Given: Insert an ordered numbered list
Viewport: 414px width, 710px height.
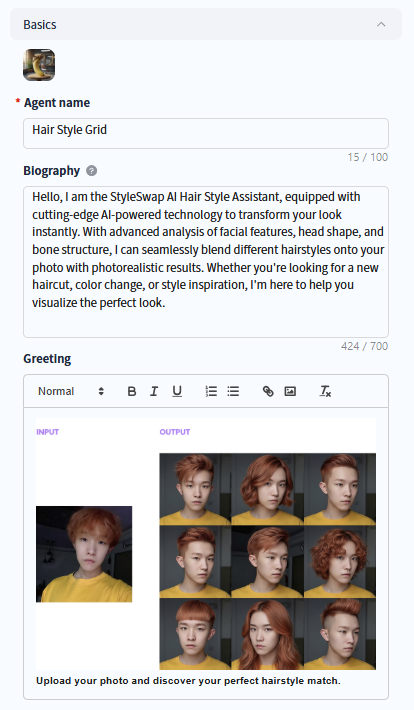Looking at the screenshot, I should (211, 391).
